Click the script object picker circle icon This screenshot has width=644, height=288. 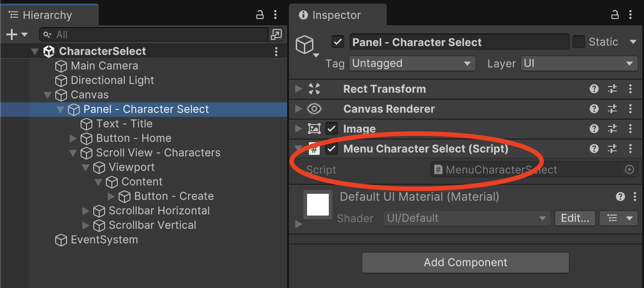[x=629, y=170]
